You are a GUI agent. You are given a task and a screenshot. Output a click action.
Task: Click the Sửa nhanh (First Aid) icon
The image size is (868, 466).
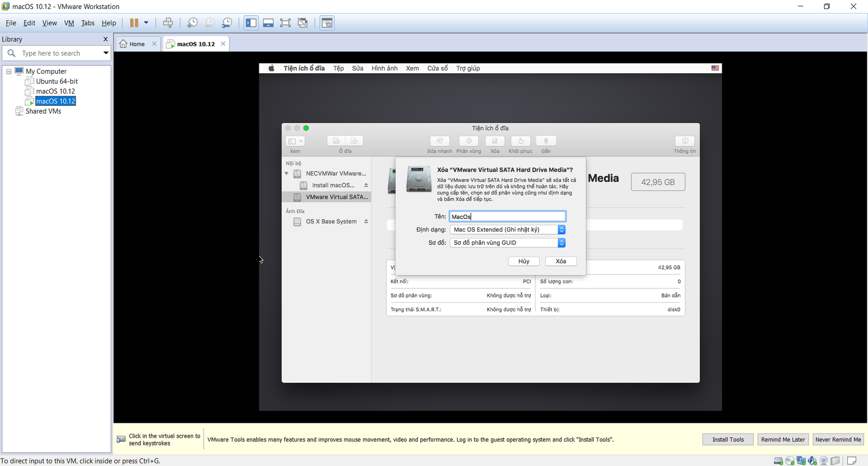[x=439, y=141]
